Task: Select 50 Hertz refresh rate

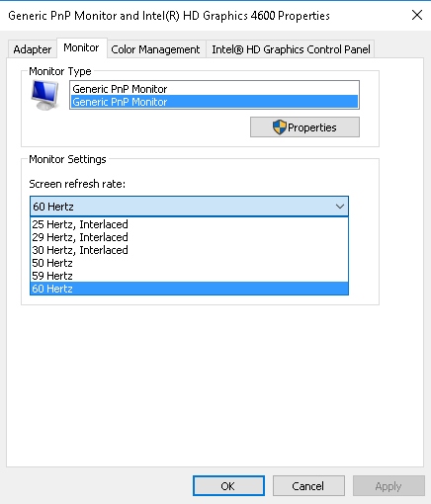Action: pyautogui.click(x=189, y=263)
